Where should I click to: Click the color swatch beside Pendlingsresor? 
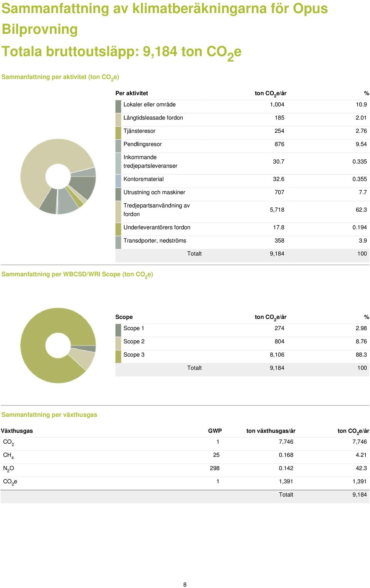(118, 146)
